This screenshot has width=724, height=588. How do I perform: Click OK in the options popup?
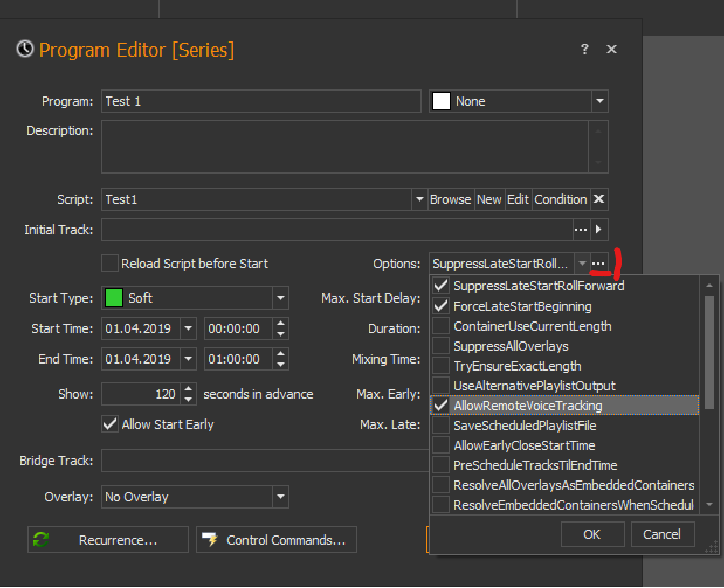(x=592, y=534)
